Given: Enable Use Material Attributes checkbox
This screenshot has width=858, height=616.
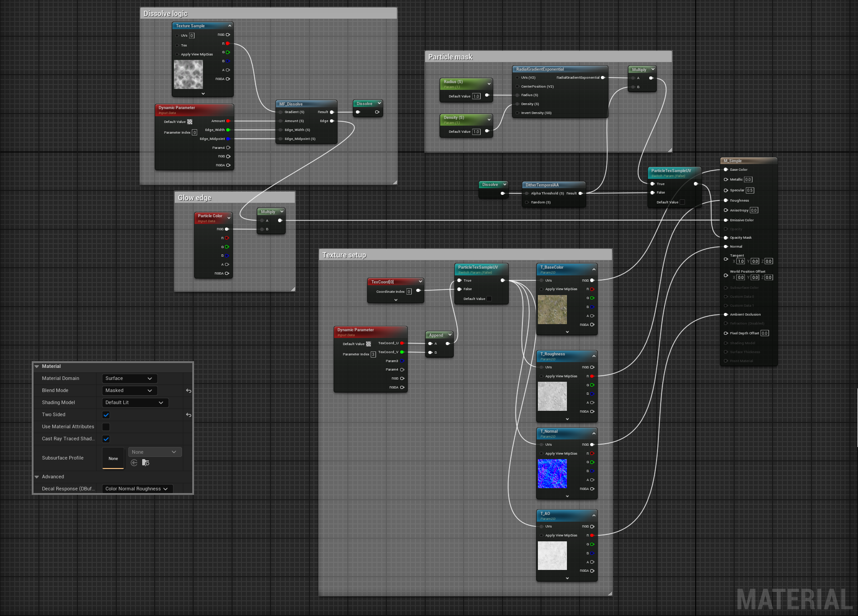Looking at the screenshot, I should 106,427.
